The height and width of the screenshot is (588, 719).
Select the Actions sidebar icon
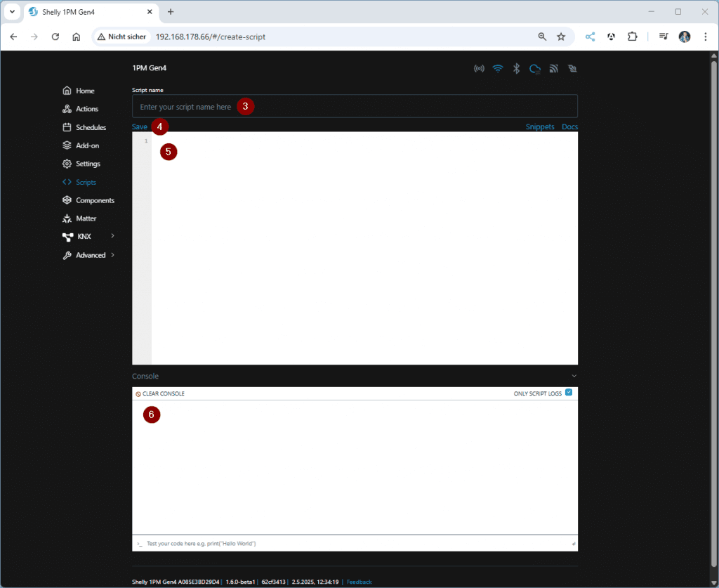66,109
